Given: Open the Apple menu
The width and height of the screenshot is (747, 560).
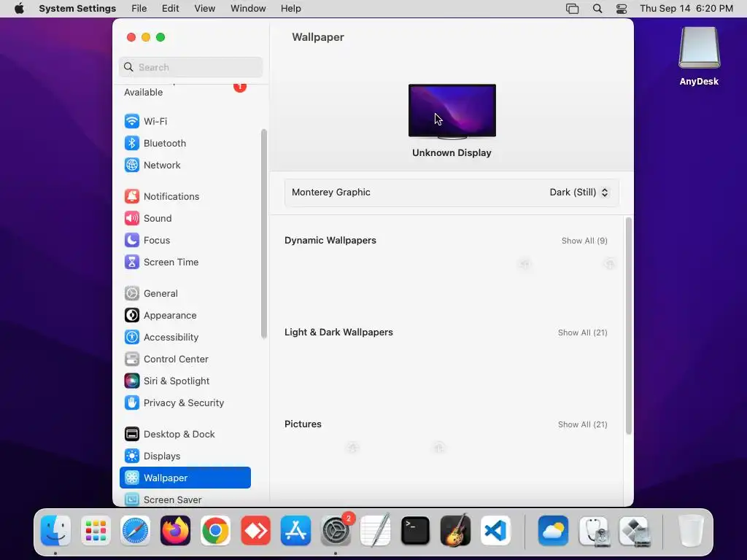Looking at the screenshot, I should (19, 9).
